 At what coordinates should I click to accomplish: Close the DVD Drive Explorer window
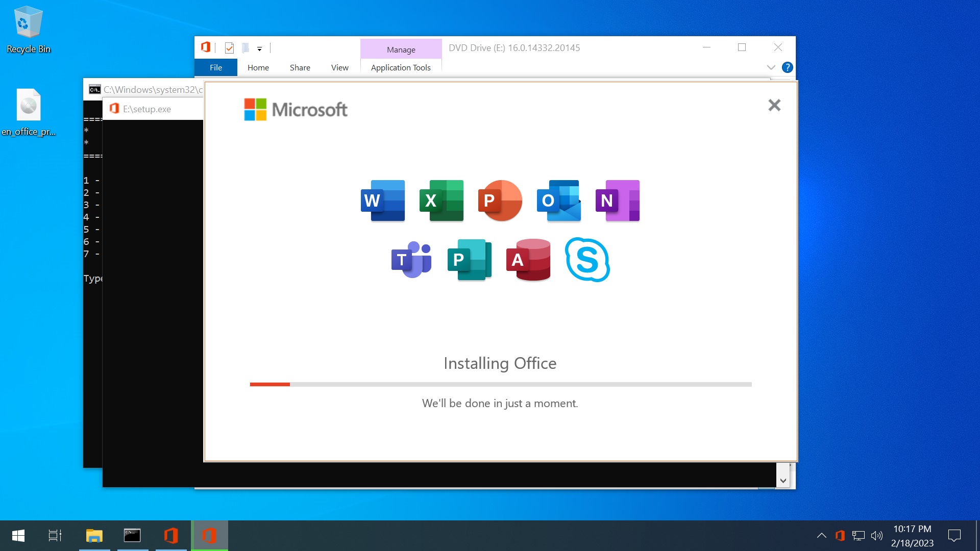click(x=778, y=47)
